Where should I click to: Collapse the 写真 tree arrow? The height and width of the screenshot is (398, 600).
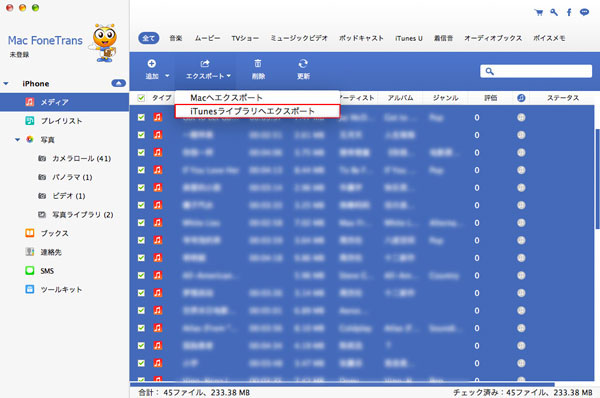pyautogui.click(x=17, y=140)
